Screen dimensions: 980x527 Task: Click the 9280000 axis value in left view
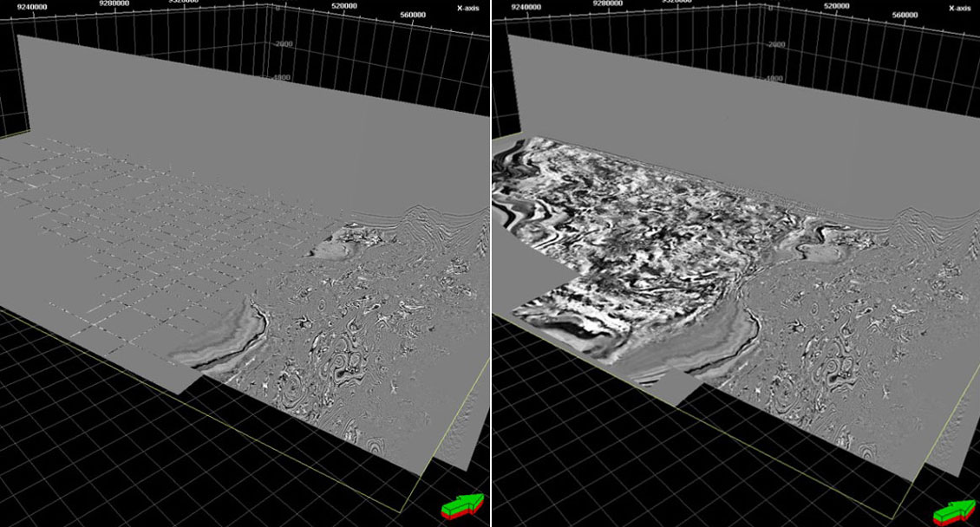(114, 3)
